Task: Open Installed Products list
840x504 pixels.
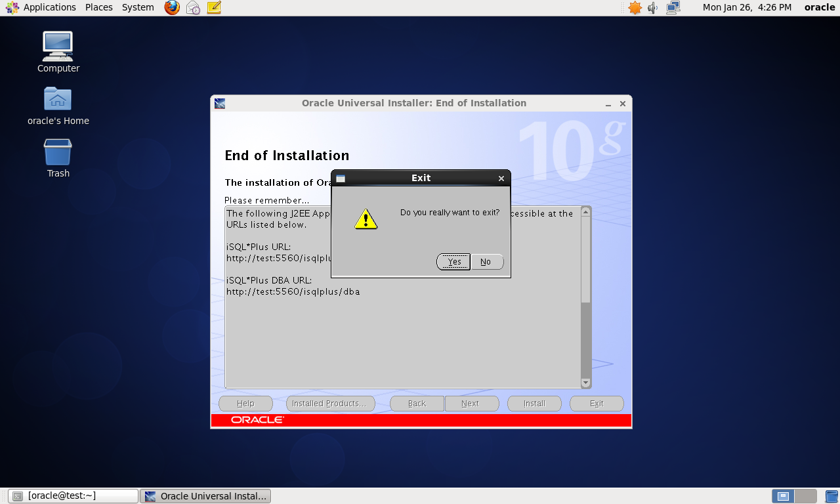Action: pyautogui.click(x=330, y=404)
